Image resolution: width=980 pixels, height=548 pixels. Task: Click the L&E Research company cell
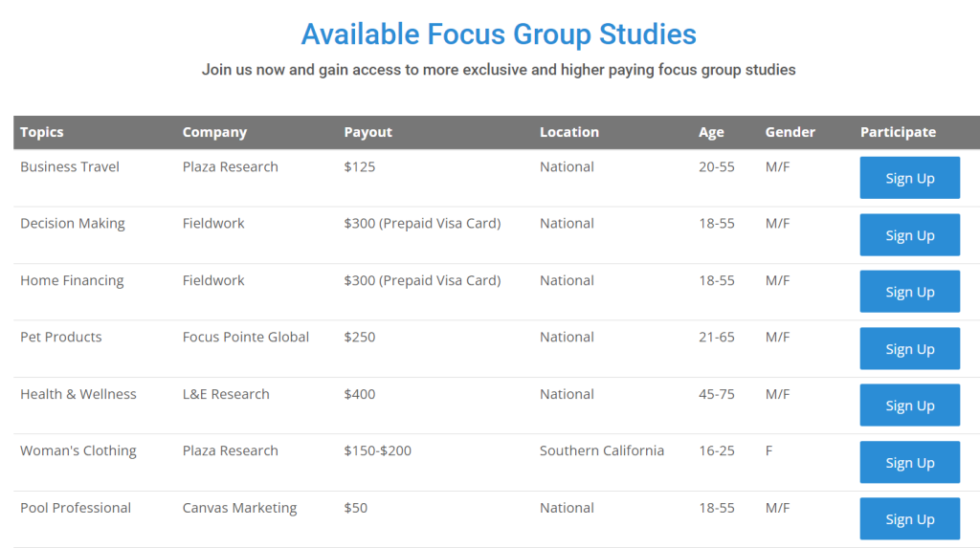[226, 394]
